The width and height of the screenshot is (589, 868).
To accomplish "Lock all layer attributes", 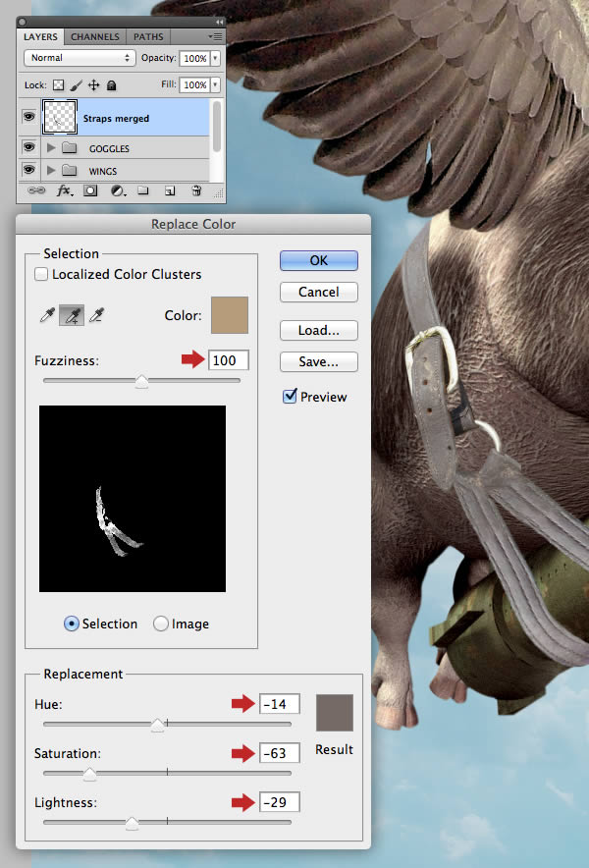I will 111,85.
